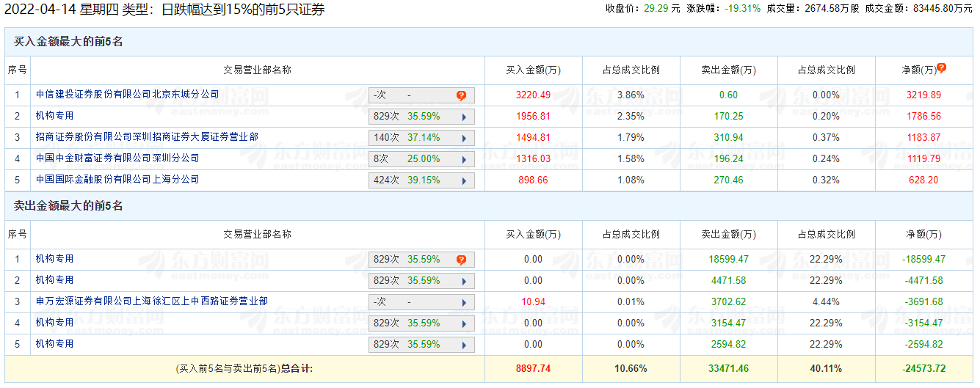Expand the 140次 37.14% arrow for 招商证券
This screenshot has height=388, width=980.
[x=464, y=138]
